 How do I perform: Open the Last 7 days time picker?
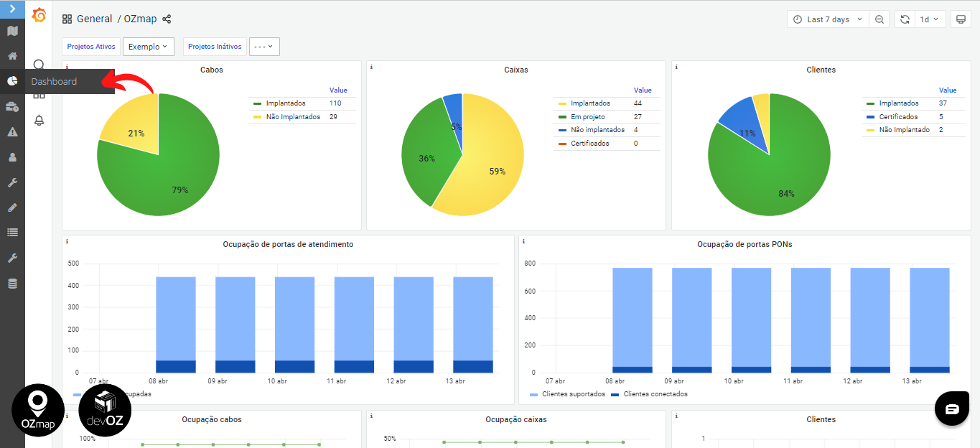pos(828,19)
